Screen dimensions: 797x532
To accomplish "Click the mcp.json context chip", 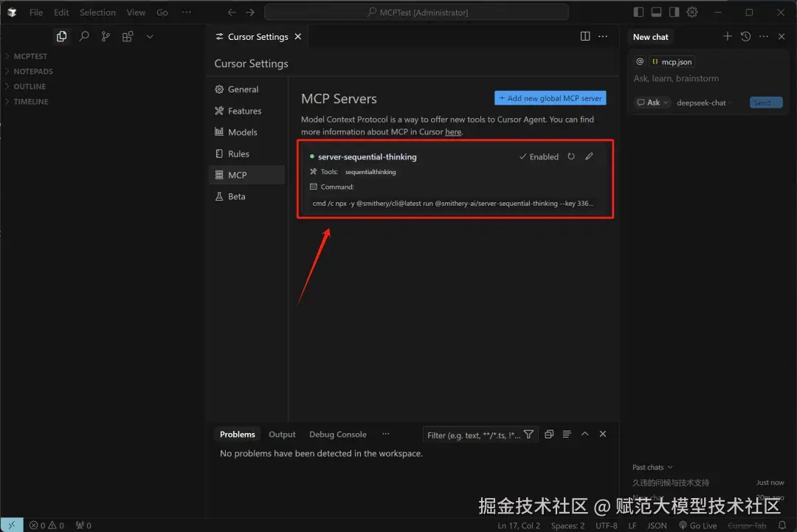I will (672, 61).
